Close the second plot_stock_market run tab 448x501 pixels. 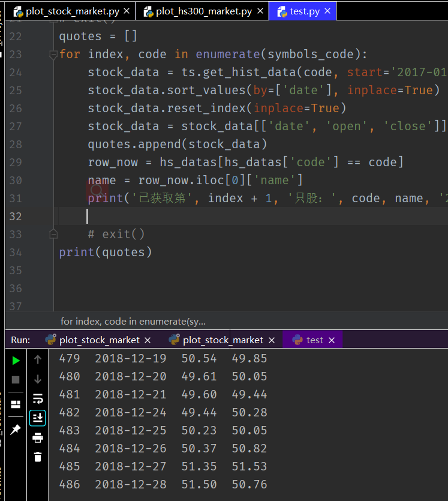coord(272,340)
